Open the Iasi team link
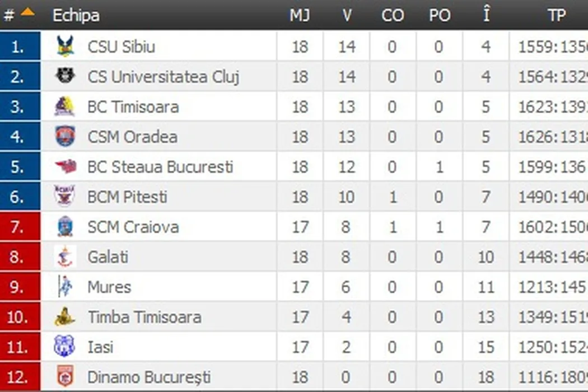Screen dimensions: 588x392 pos(100,347)
